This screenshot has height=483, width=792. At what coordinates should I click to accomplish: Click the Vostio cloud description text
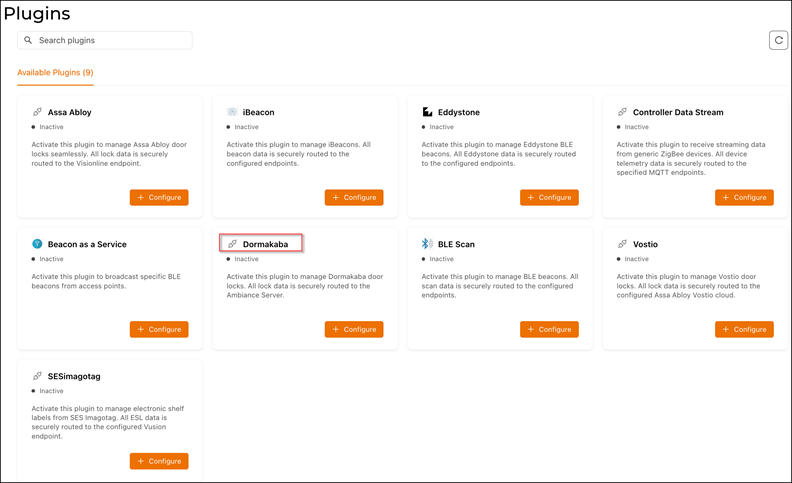(688, 285)
